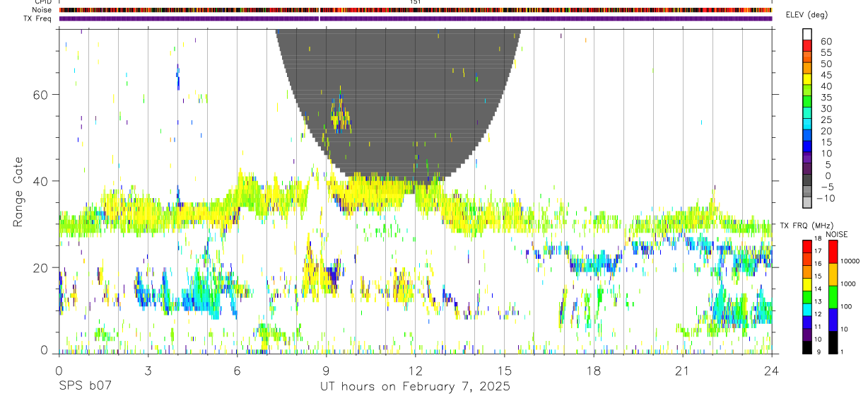Choose the orange swatch in NOISE scale
The image size is (868, 401).
833,274
